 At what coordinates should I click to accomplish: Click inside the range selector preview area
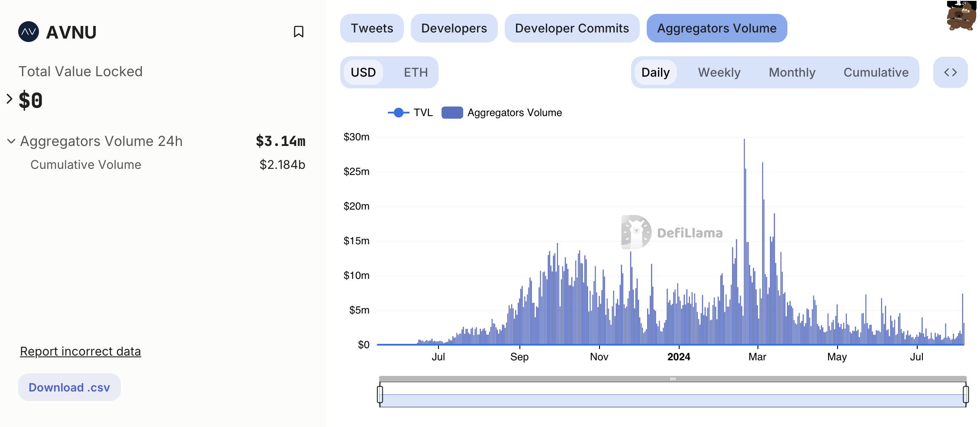(673, 395)
